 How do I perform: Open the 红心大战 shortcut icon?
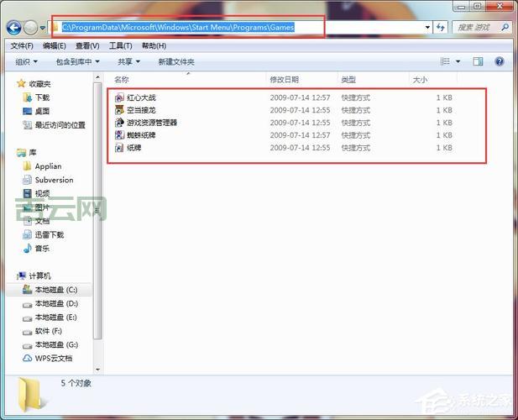pos(118,97)
